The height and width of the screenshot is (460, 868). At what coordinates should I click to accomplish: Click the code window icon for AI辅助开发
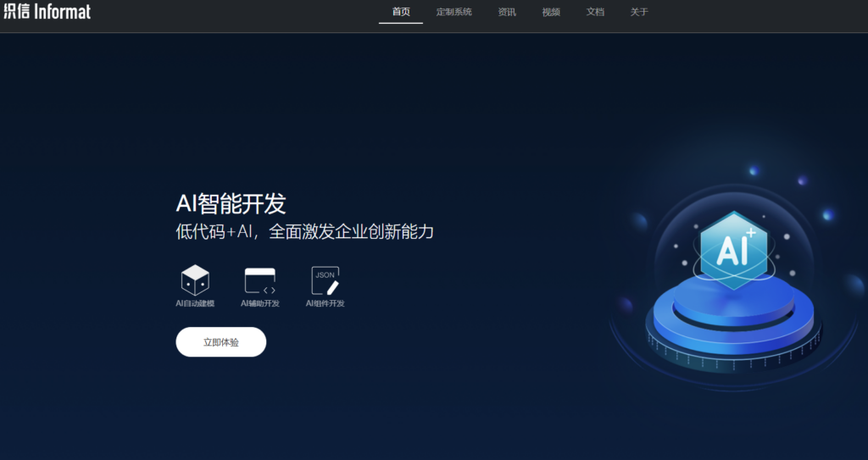click(259, 280)
